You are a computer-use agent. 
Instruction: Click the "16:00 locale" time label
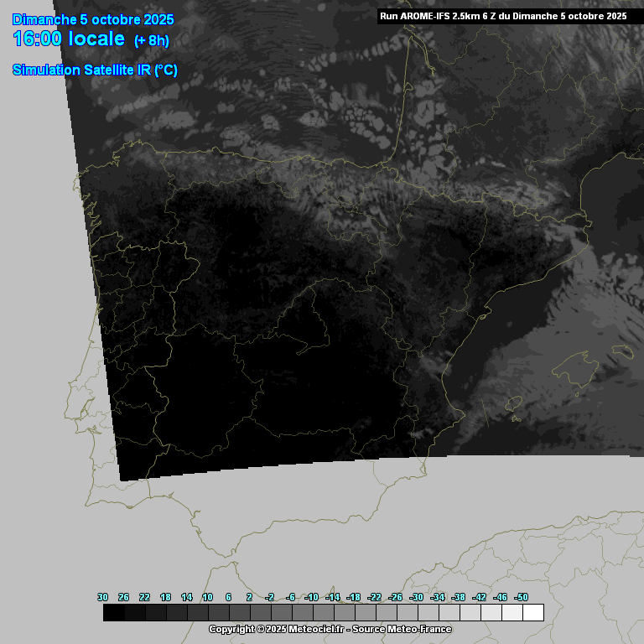coord(69,39)
